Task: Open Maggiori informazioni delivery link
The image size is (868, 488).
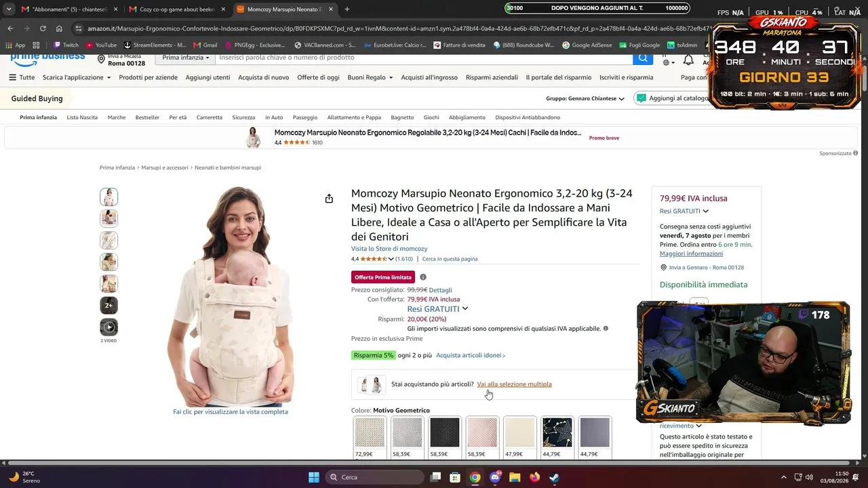Action: [691, 253]
